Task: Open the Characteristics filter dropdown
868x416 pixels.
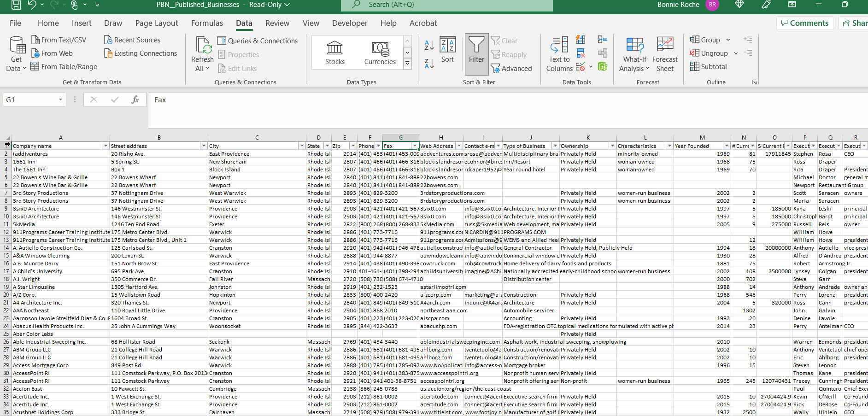Action: pyautogui.click(x=669, y=146)
